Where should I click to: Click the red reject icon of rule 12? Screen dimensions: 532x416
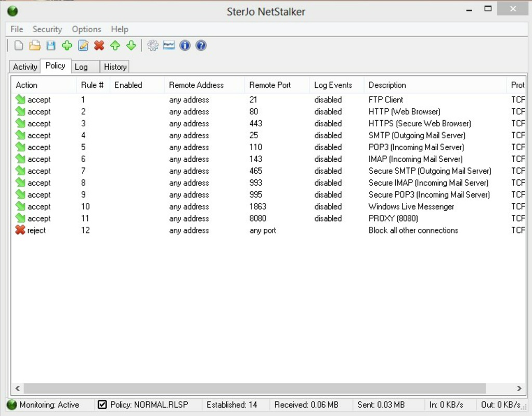click(x=20, y=230)
